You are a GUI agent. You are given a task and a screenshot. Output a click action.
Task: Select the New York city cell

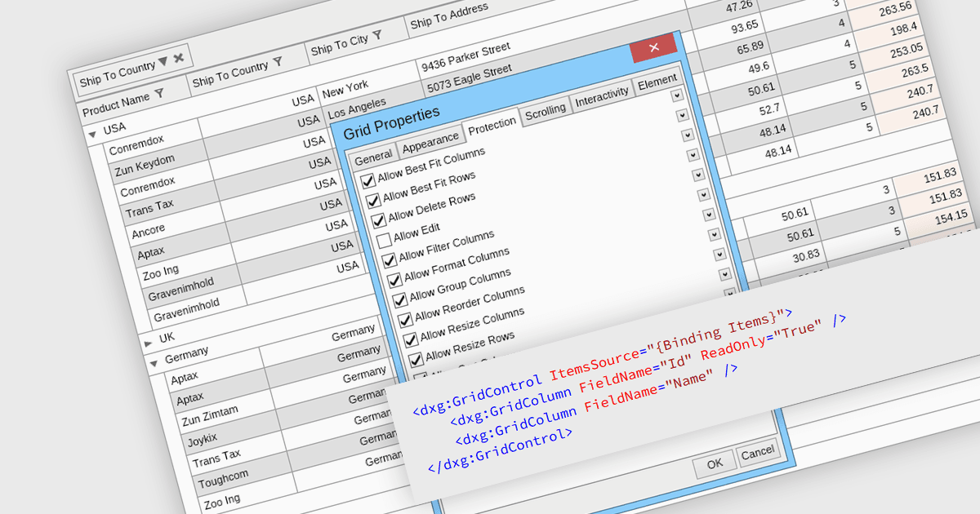pos(345,88)
